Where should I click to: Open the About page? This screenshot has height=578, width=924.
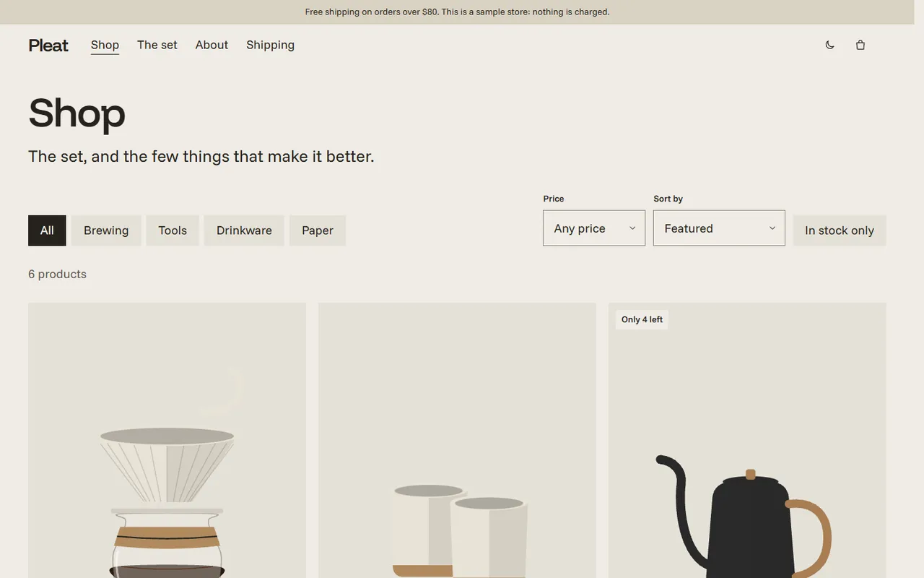[x=212, y=45]
